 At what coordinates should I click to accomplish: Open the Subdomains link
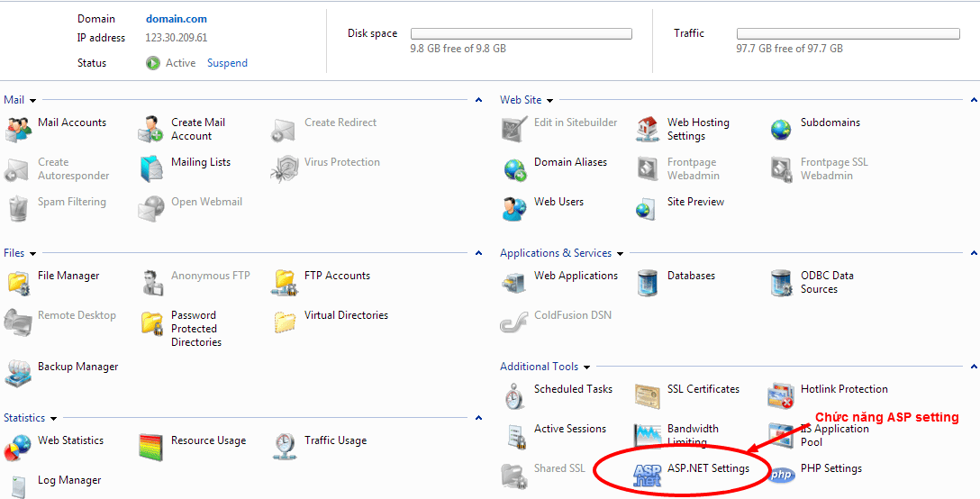[830, 122]
